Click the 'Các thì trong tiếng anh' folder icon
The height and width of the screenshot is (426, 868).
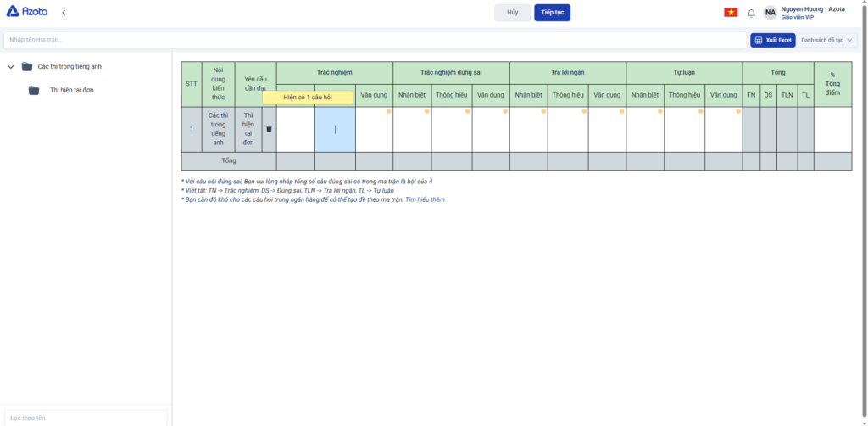27,66
